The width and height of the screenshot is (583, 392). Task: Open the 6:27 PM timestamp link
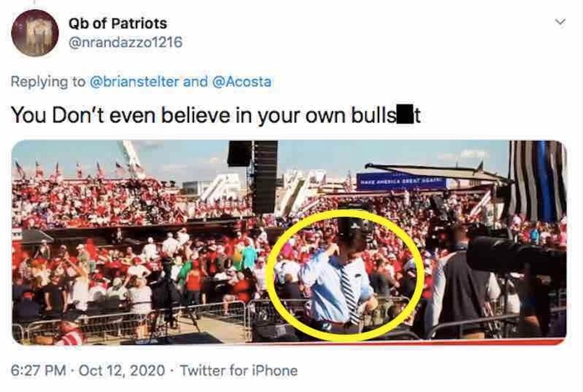click(39, 371)
